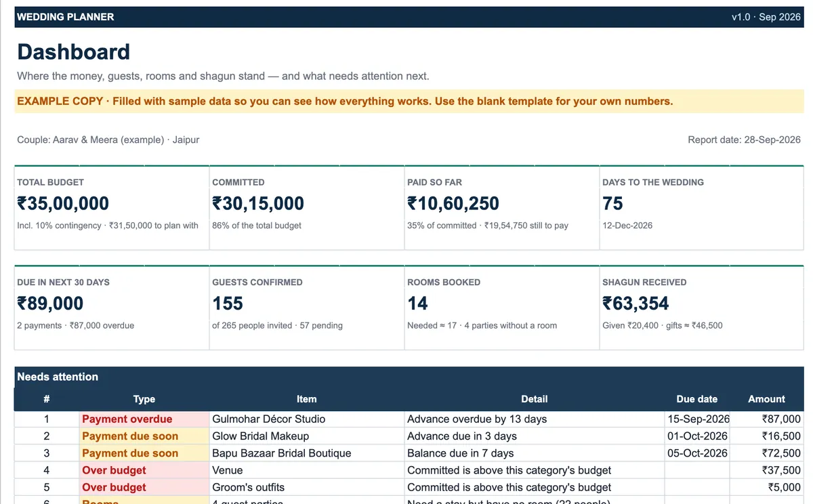This screenshot has height=504, width=813.
Task: Select the Over budget cell in the Venue row
Action: (x=144, y=470)
